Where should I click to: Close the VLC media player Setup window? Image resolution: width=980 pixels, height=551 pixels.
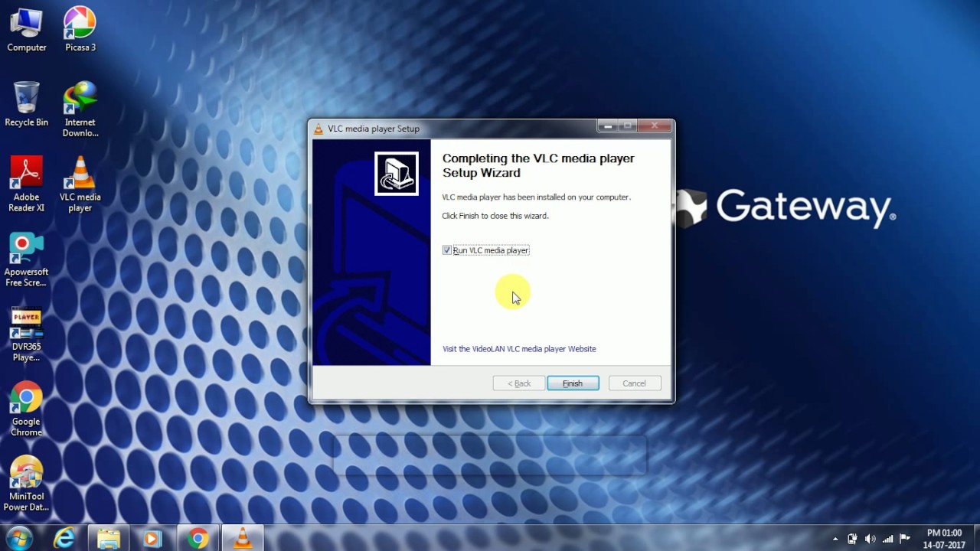coord(655,126)
